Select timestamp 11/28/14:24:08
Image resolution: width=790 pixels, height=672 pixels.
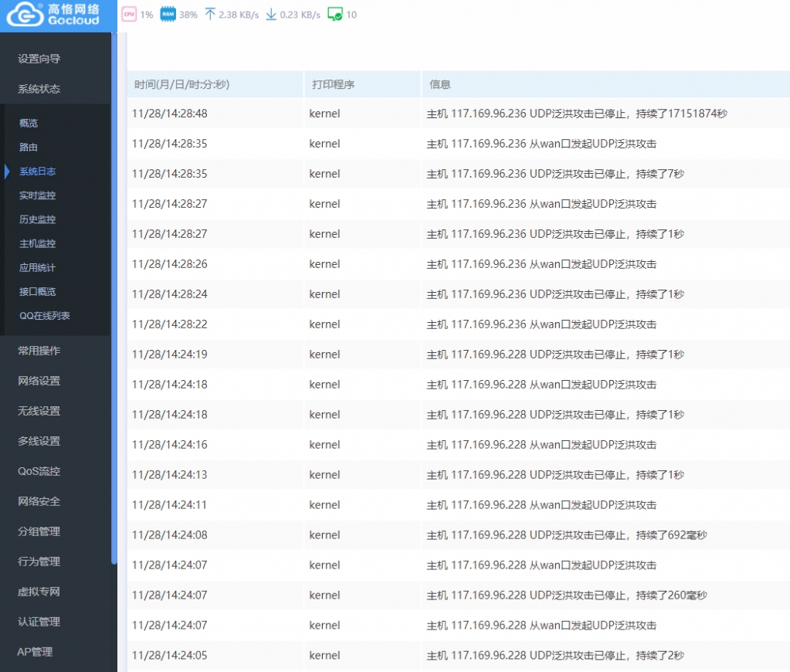point(170,535)
